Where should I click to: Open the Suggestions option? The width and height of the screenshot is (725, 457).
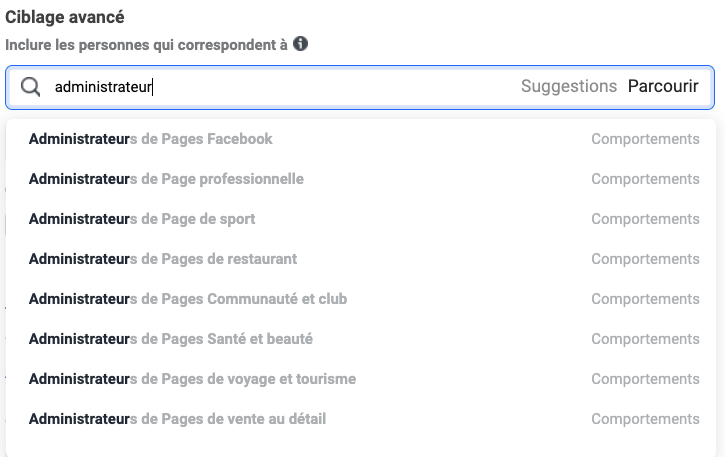tap(568, 87)
